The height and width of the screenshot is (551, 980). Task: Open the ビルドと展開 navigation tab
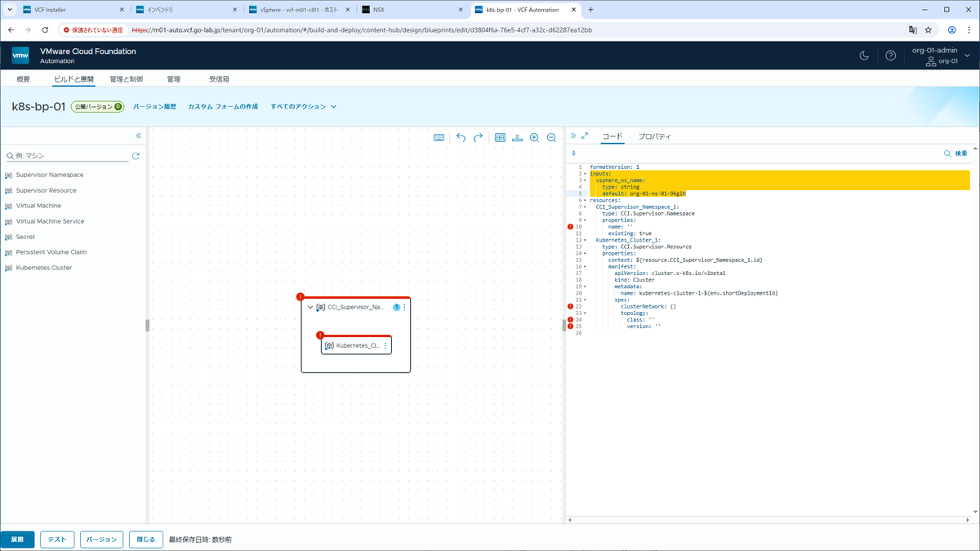[73, 79]
